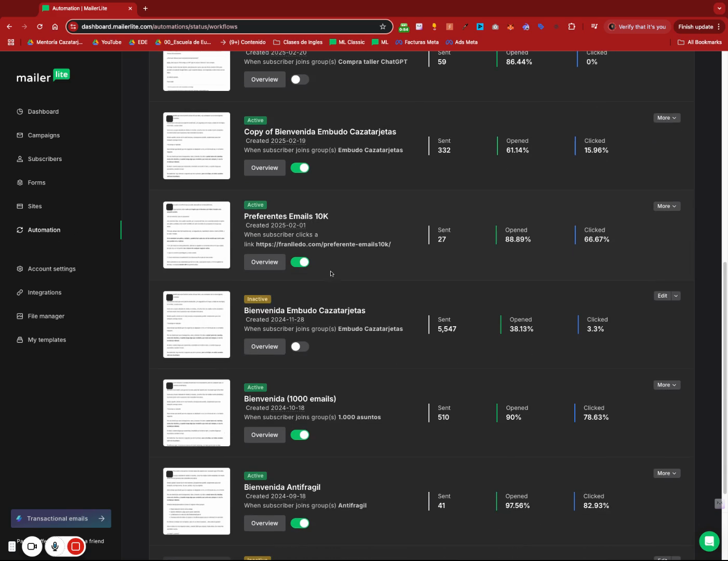This screenshot has height=561, width=728.
Task: Toggle Copy of Bienvenida Embudo Cazatarjetas switch
Action: click(x=300, y=168)
